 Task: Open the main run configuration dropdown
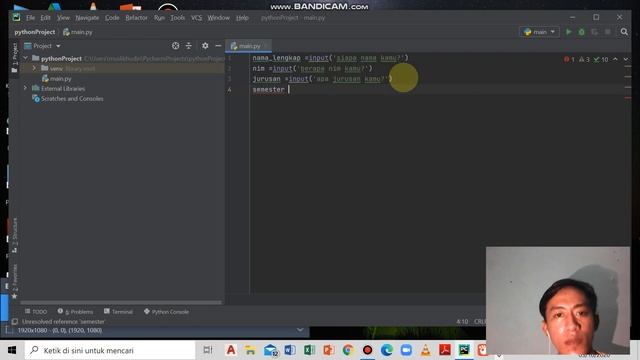539,32
